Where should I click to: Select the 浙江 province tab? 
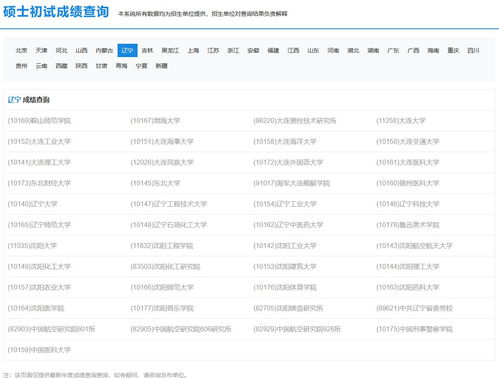(233, 50)
